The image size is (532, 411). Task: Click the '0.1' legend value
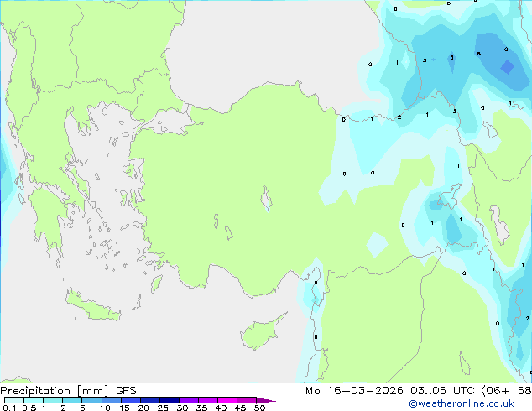(x=9, y=408)
